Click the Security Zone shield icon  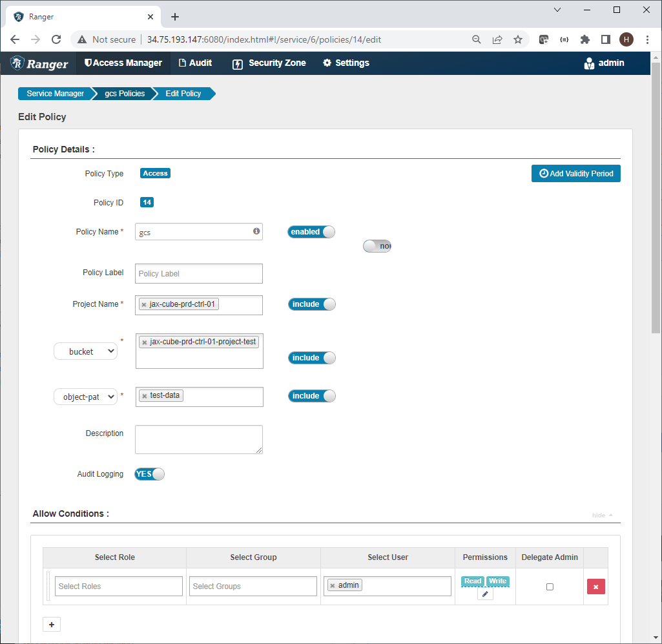237,63
